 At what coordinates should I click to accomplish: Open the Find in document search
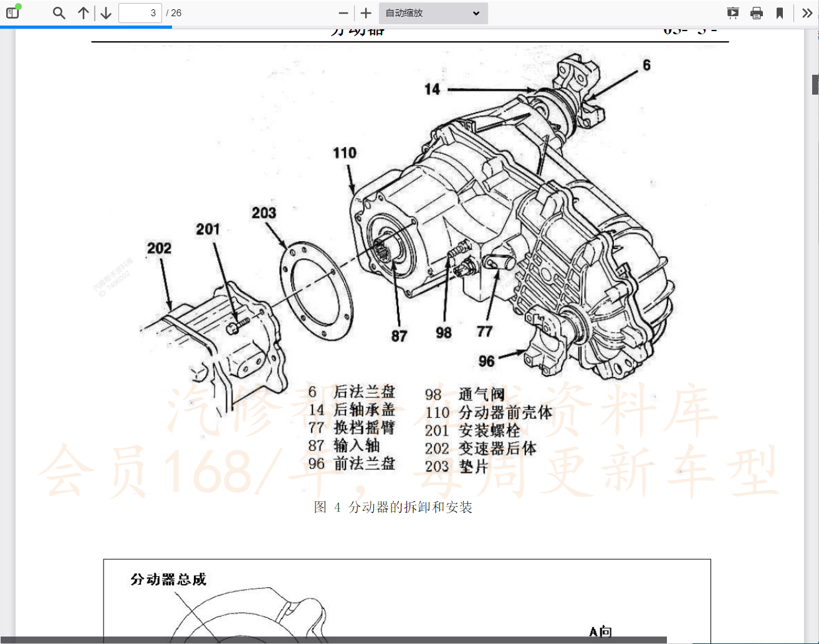coord(59,12)
